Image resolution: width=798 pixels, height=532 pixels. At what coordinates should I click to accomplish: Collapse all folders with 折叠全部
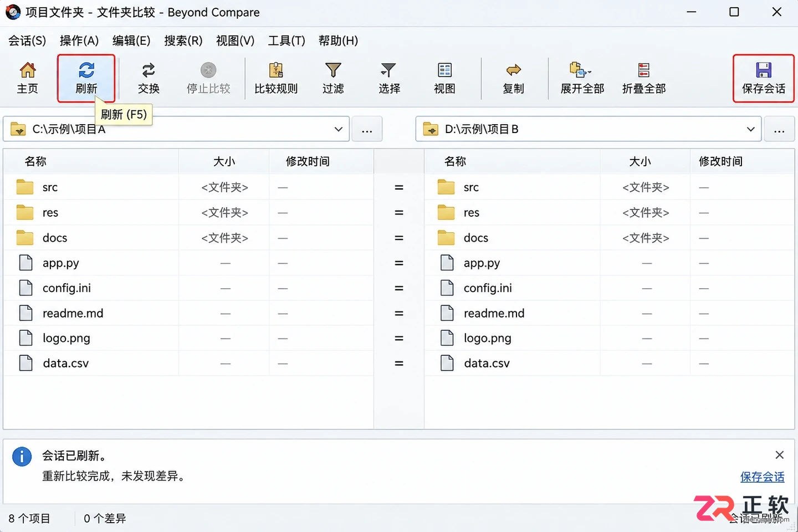coord(644,78)
